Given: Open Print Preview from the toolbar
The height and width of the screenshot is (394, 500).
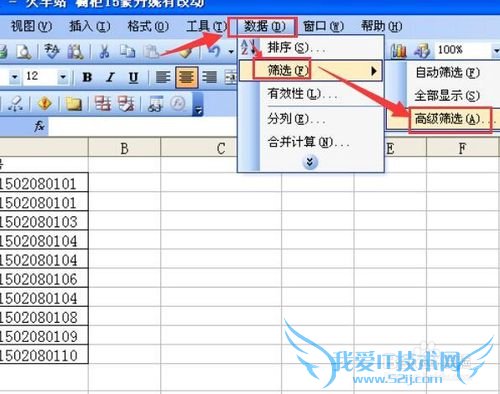Looking at the screenshot, I should point(23,52).
